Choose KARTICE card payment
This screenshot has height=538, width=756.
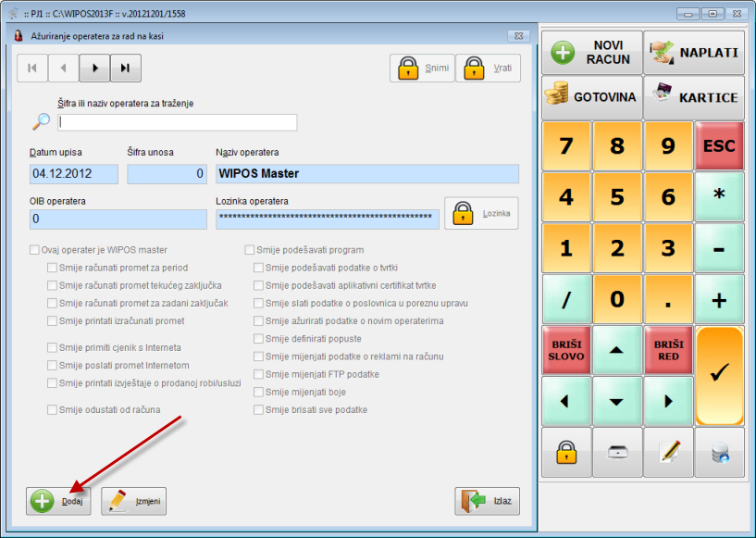[x=693, y=97]
